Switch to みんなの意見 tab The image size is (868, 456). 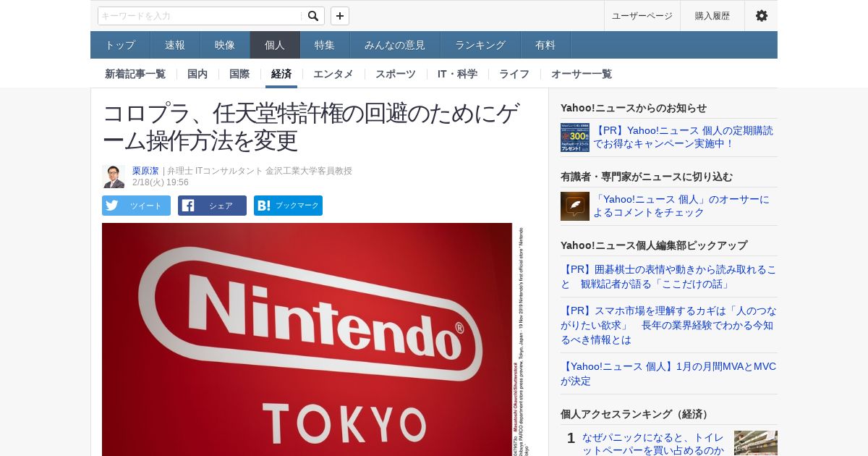tap(395, 45)
